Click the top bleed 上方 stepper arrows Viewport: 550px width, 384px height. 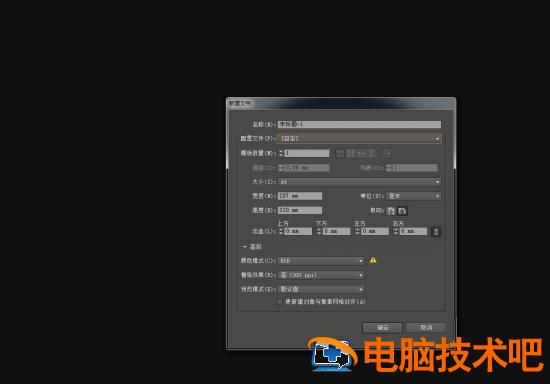[x=281, y=231]
